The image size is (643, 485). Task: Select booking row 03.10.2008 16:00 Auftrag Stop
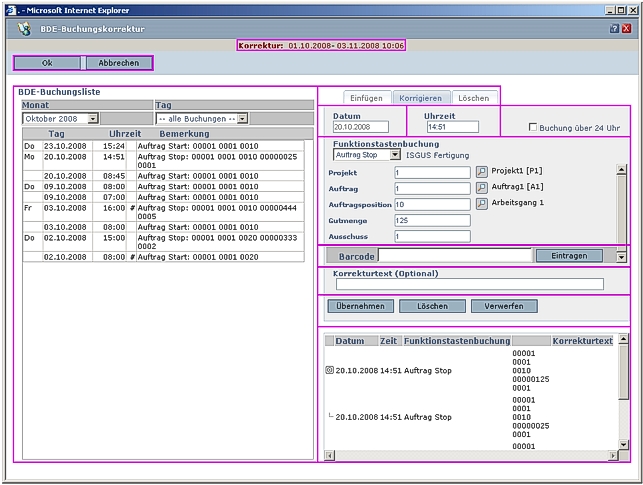164,212
